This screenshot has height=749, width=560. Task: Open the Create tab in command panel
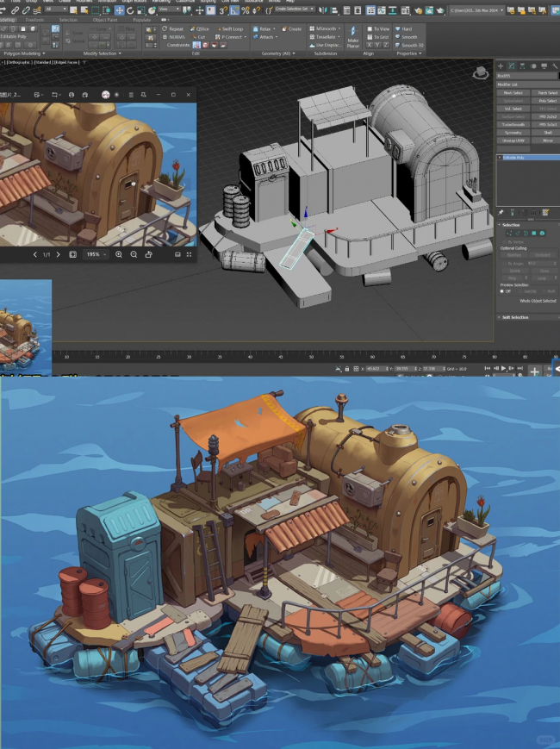[x=501, y=66]
